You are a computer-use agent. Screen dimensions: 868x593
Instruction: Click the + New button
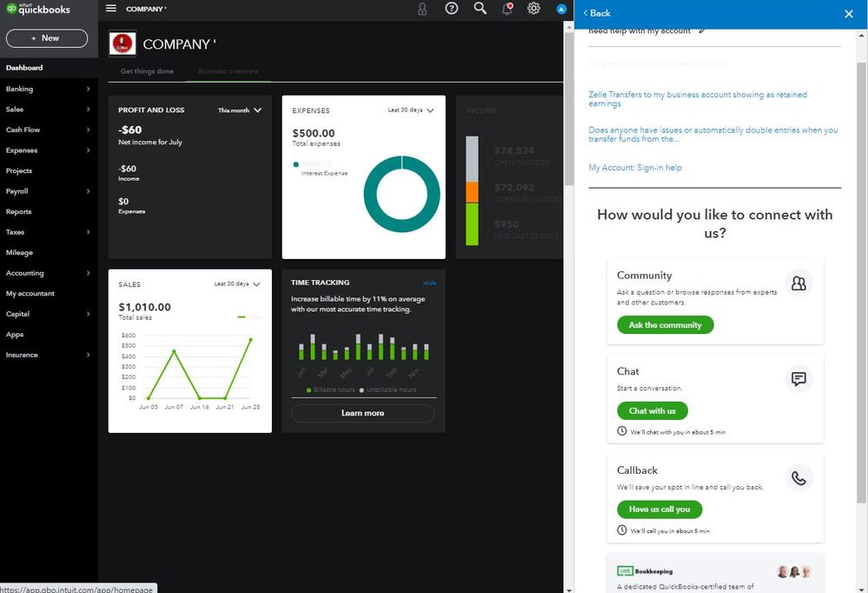(47, 38)
